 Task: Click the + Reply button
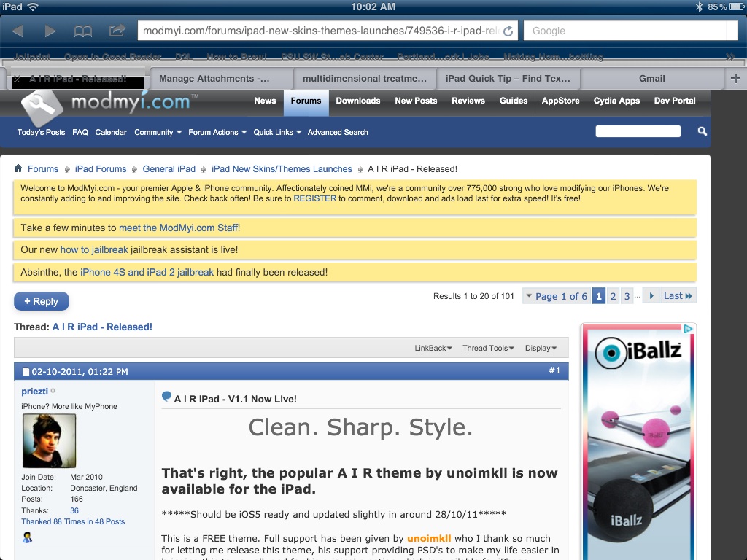point(42,301)
